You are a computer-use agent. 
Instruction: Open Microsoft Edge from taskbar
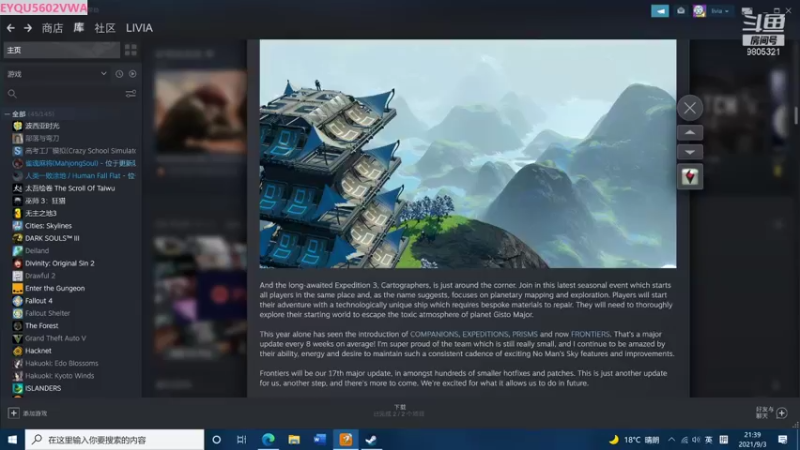pyautogui.click(x=268, y=439)
